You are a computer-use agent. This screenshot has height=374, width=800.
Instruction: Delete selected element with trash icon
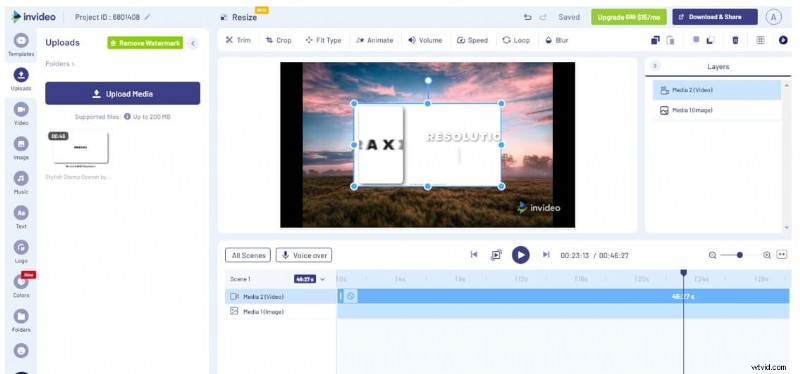(735, 40)
